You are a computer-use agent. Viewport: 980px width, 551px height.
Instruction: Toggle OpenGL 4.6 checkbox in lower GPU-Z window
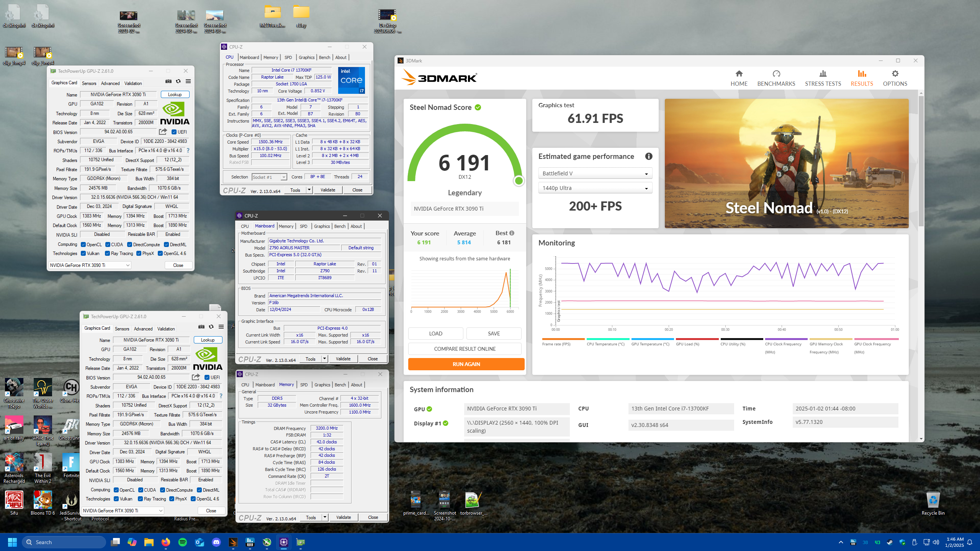pyautogui.click(x=193, y=499)
